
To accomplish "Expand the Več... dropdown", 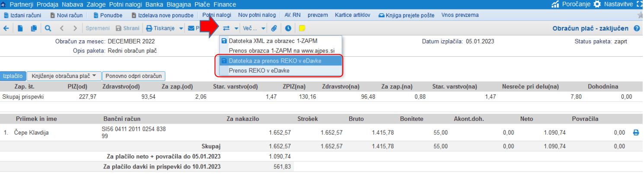I will coord(254,29).
